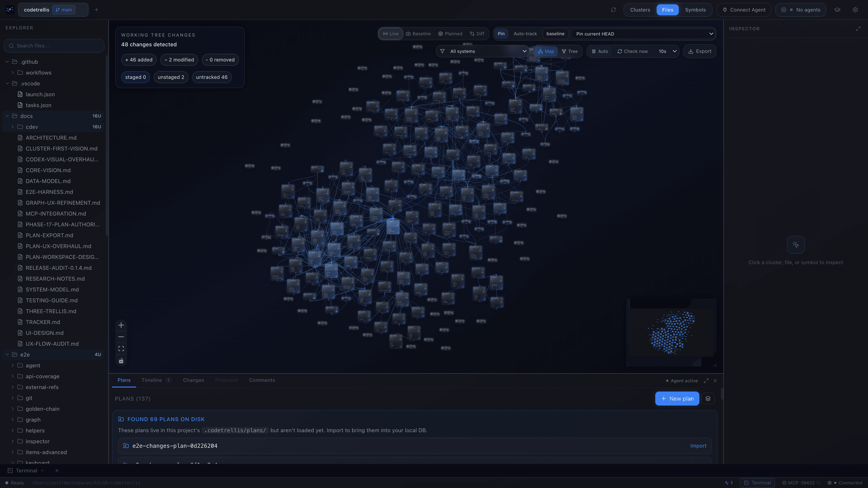
Task: Switch graph layout to Tree
Action: 569,51
